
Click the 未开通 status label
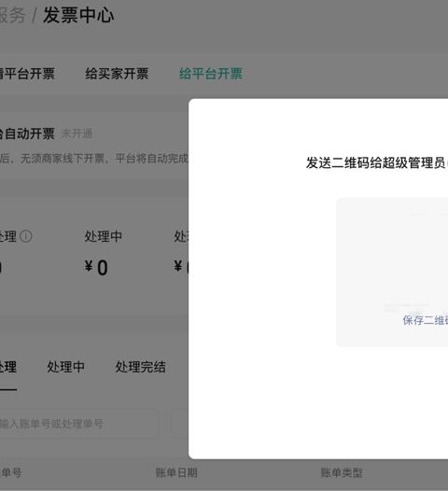pos(77,134)
